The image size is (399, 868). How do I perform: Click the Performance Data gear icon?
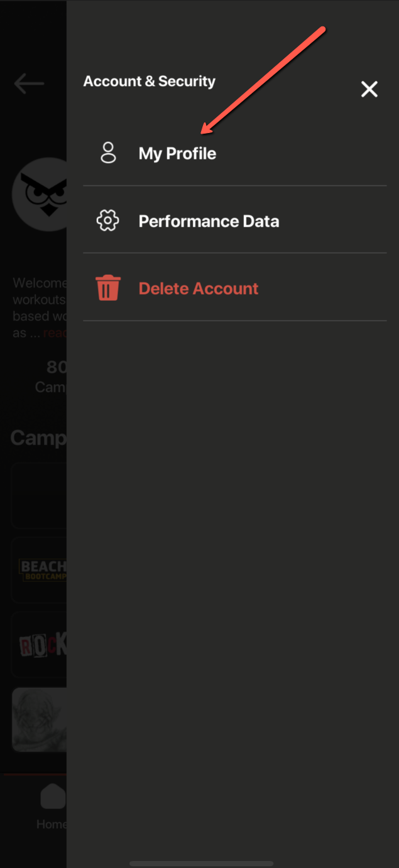pyautogui.click(x=108, y=221)
